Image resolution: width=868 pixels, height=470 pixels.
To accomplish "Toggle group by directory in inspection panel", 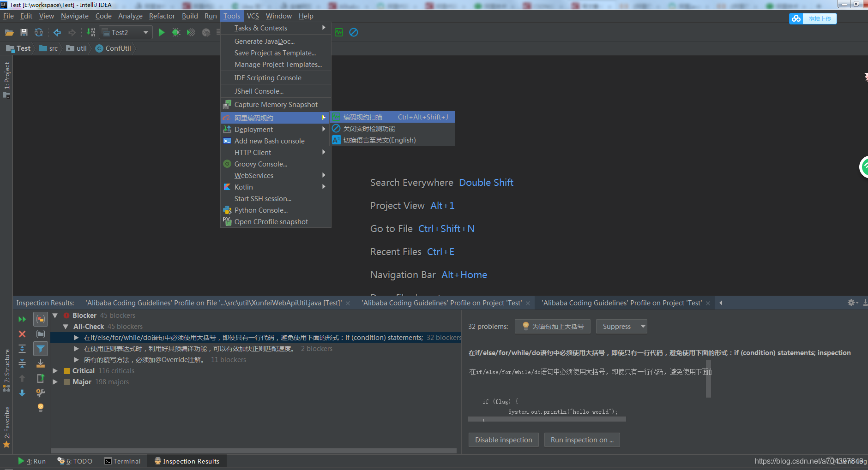I will point(41,334).
